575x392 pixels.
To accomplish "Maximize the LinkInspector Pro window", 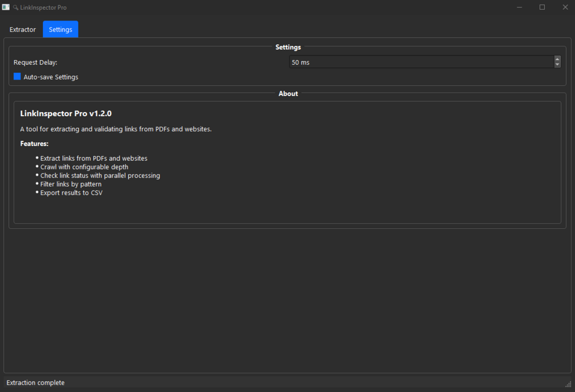I will click(542, 7).
